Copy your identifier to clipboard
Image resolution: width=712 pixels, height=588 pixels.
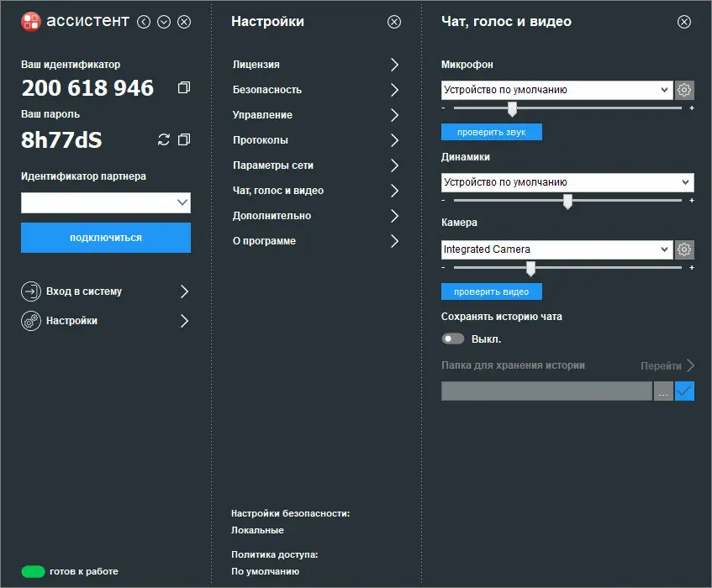click(184, 88)
